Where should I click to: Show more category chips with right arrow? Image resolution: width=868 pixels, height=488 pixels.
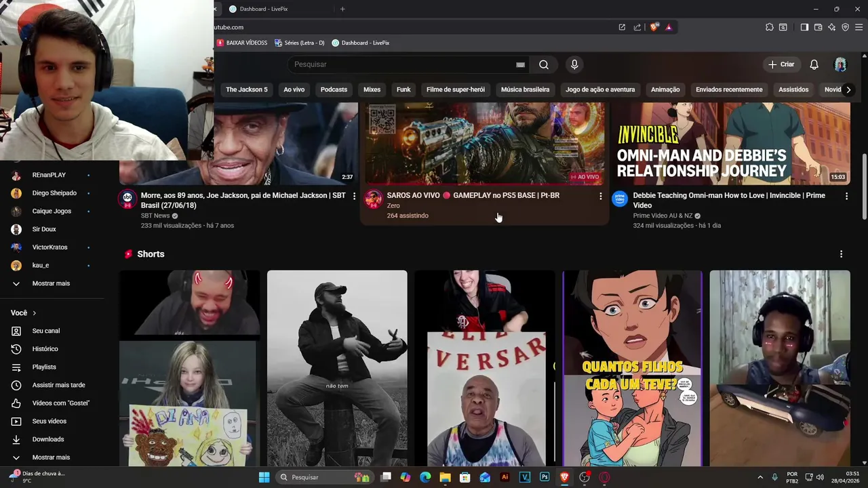coord(848,89)
